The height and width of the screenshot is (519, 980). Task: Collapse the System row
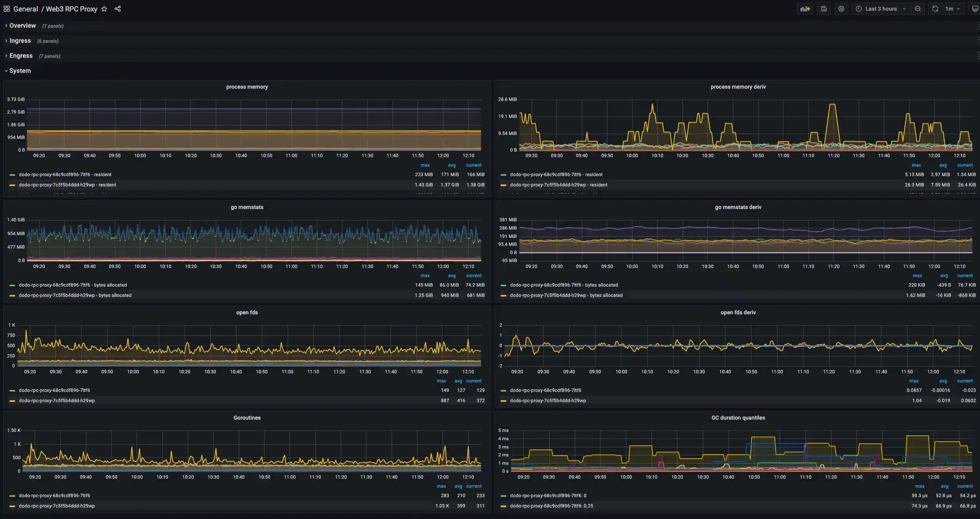click(x=20, y=70)
